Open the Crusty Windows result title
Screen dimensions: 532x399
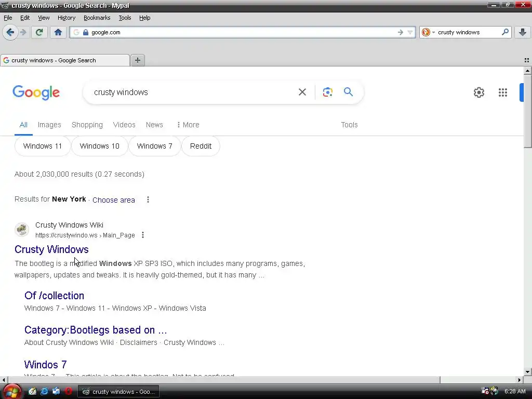point(51,249)
